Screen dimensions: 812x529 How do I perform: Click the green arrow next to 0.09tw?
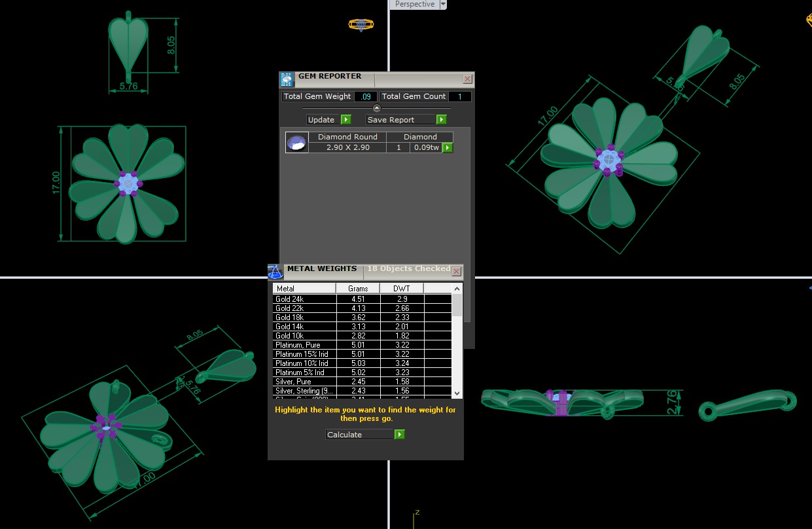[x=448, y=148]
